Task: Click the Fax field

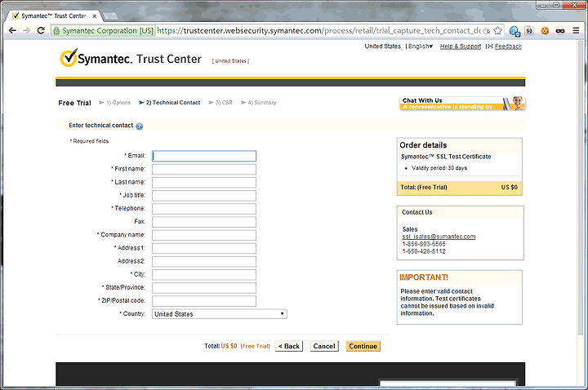Action: [204, 222]
